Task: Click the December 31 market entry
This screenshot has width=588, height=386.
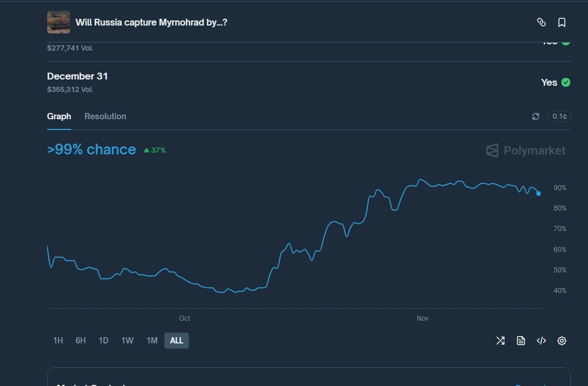Action: click(77, 76)
